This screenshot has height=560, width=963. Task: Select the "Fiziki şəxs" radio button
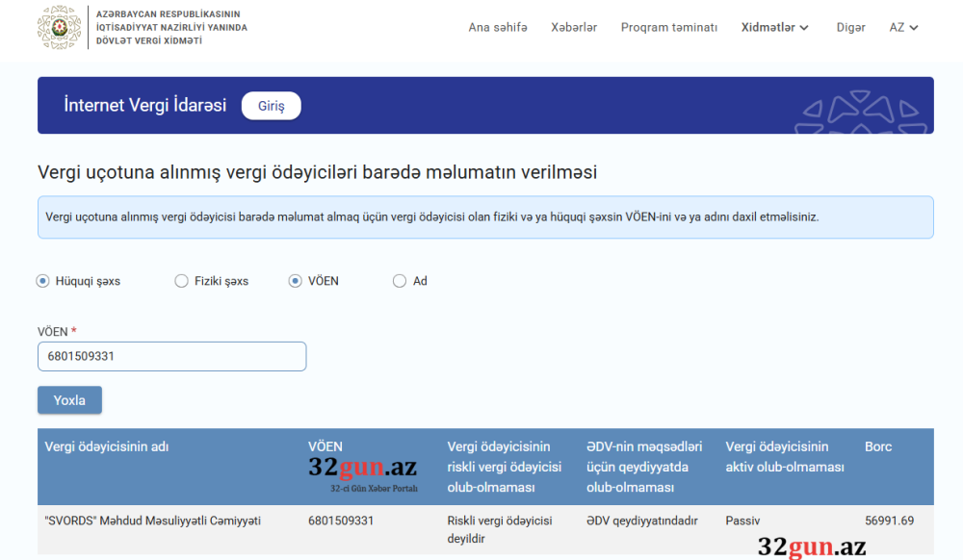(x=181, y=280)
